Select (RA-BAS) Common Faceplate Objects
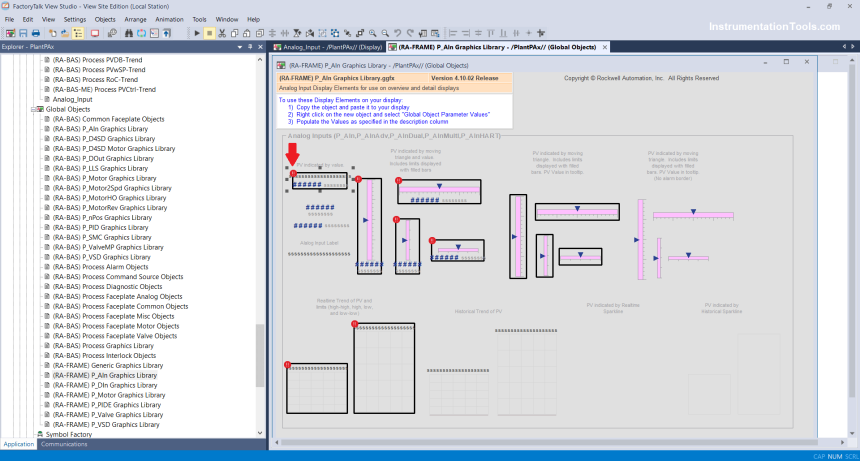 click(x=108, y=119)
